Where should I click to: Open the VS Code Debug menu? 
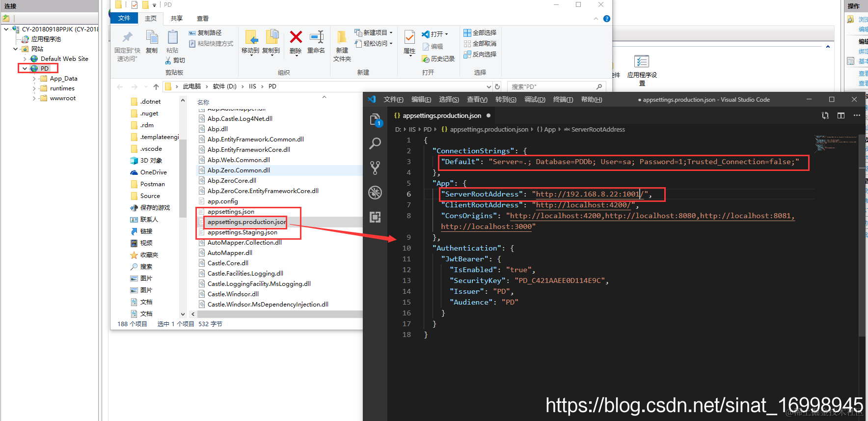pos(535,100)
